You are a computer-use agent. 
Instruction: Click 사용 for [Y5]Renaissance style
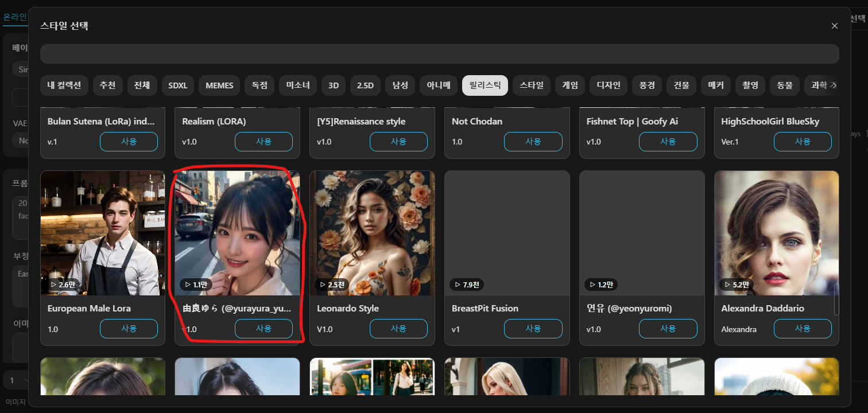pos(398,142)
